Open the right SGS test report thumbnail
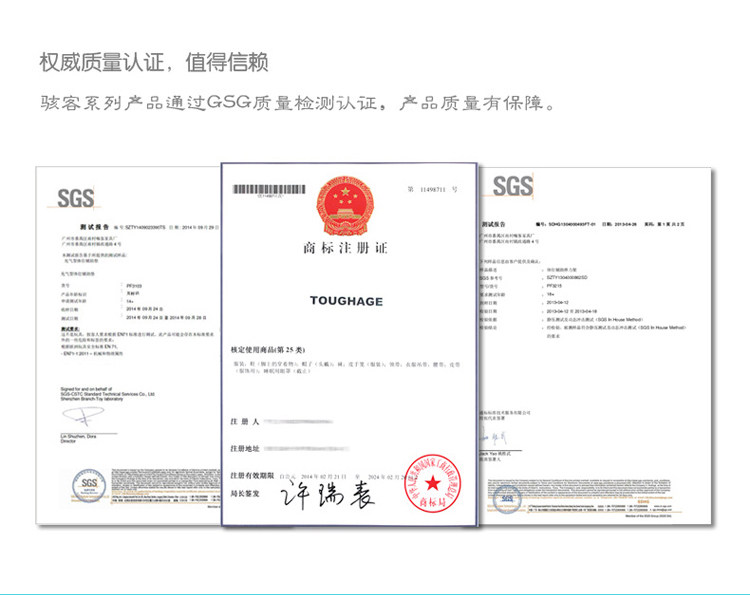This screenshot has width=750, height=595. click(595, 345)
